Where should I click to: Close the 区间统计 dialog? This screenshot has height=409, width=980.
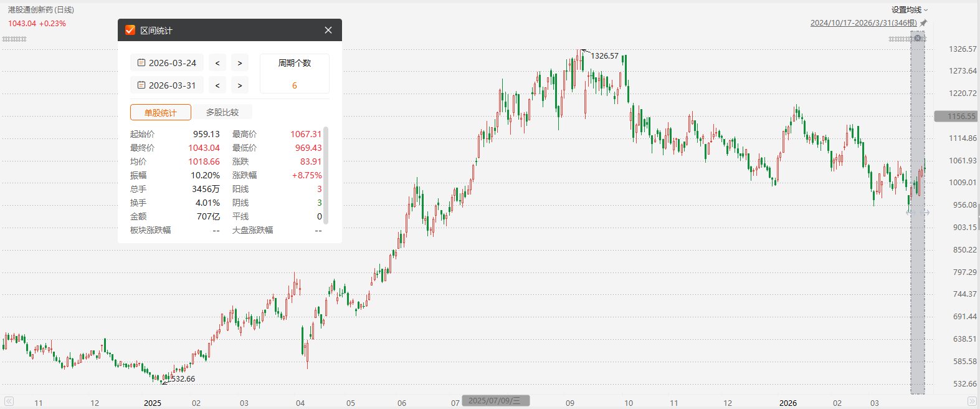pyautogui.click(x=328, y=30)
